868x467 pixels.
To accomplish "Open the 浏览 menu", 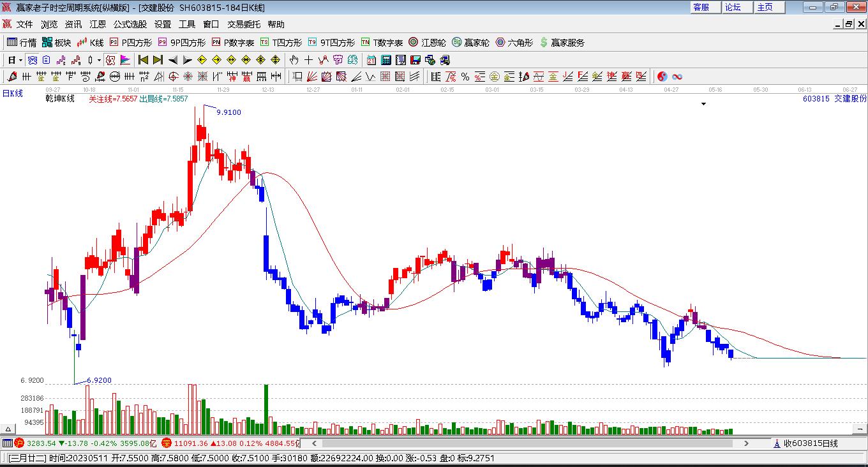I will 49,24.
